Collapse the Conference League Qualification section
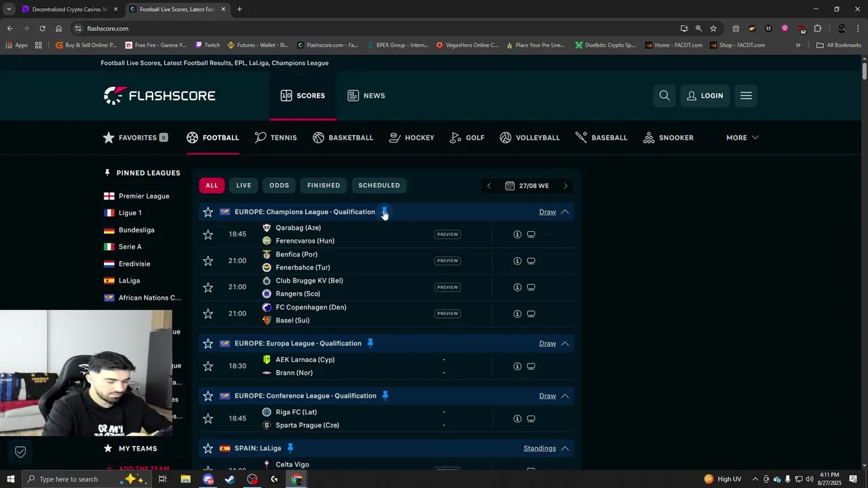 565,396
